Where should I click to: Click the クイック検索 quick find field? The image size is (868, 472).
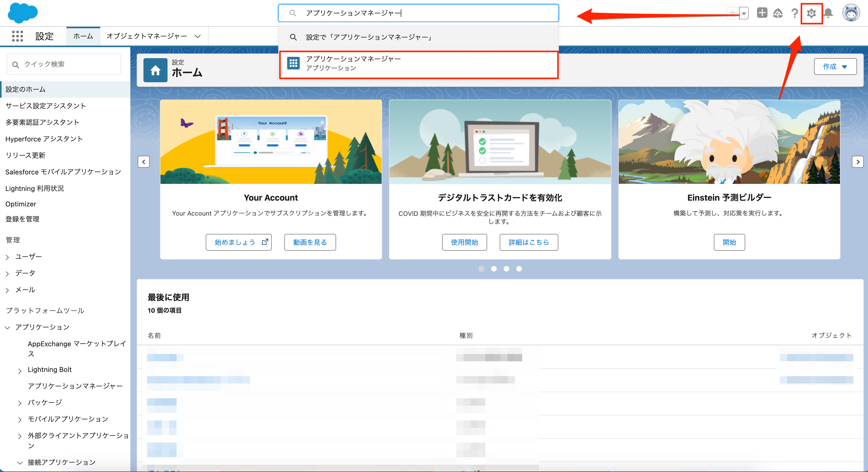click(64, 64)
